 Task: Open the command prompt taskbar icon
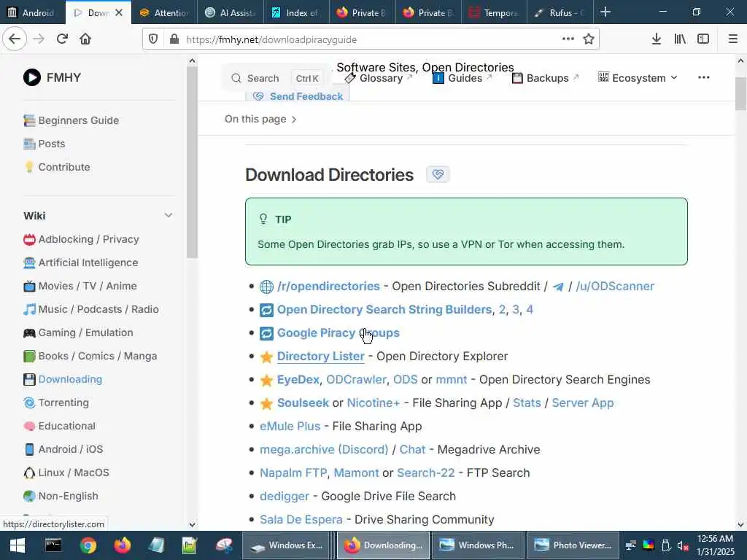coord(53,545)
